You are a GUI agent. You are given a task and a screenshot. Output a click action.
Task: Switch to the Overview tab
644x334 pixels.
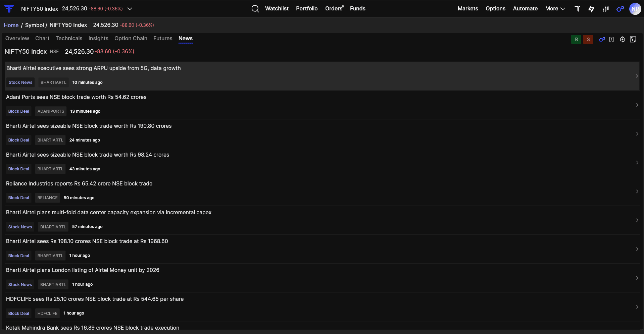coord(17,39)
